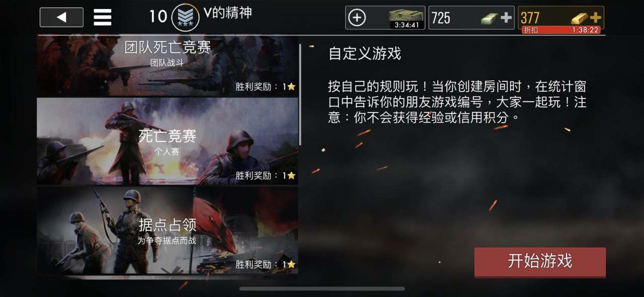The height and width of the screenshot is (297, 644).
Task: Tap the back arrow button
Action: point(61,18)
